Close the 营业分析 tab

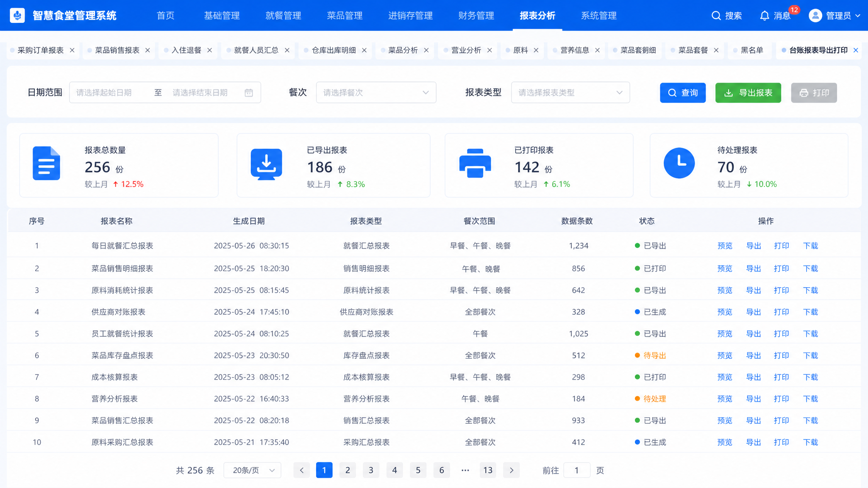point(490,50)
